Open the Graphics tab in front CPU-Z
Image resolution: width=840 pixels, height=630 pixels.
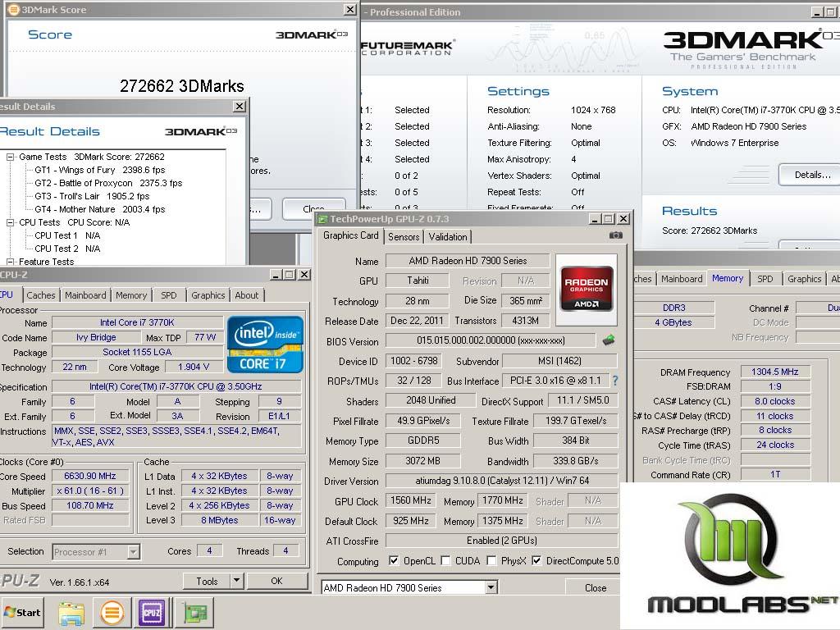coord(208,295)
